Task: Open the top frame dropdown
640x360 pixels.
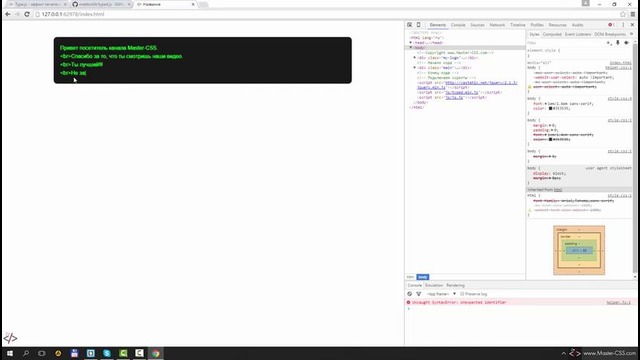Action: tap(441, 294)
